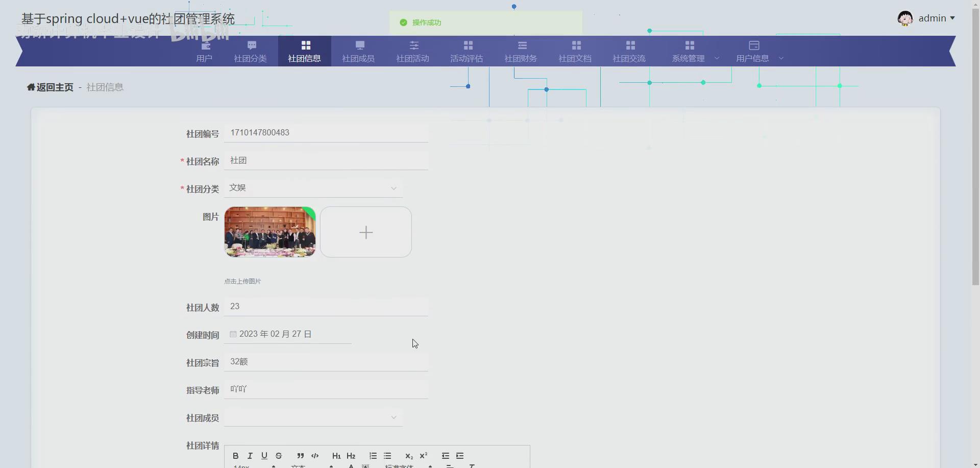Screen dimensions: 980x468
Task: Expand the 社团成员 member selection dropdown
Action: click(x=312, y=417)
